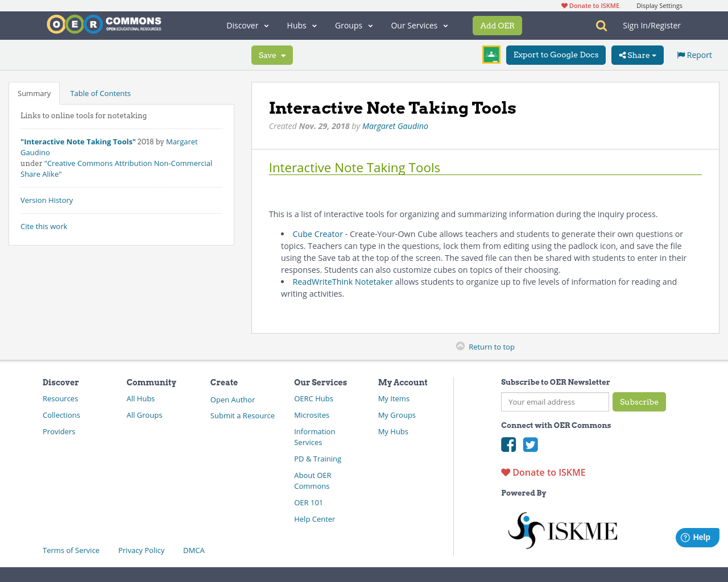
Task: Expand the Discover navigation dropdown
Action: click(246, 25)
